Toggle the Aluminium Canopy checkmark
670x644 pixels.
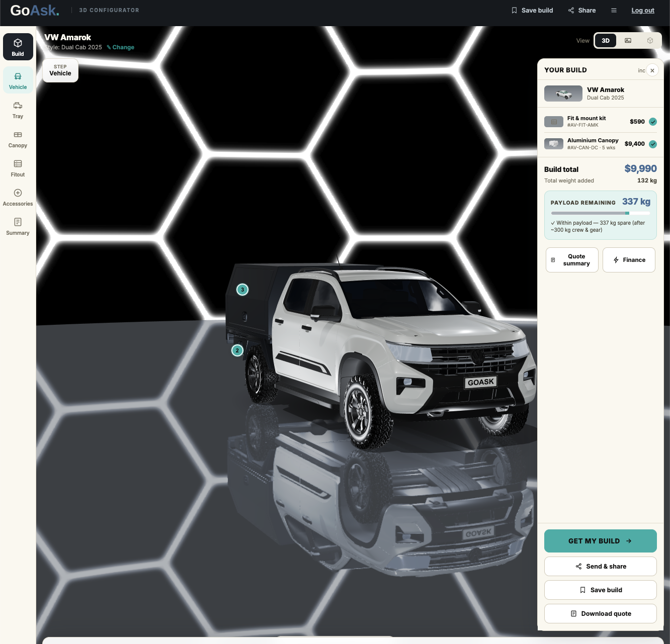[x=653, y=144]
